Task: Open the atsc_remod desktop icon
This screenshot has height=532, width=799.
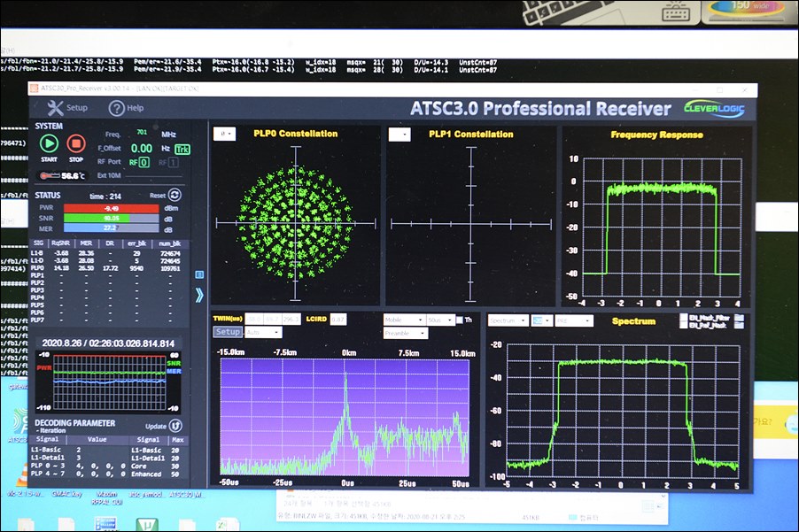Action: point(145,494)
